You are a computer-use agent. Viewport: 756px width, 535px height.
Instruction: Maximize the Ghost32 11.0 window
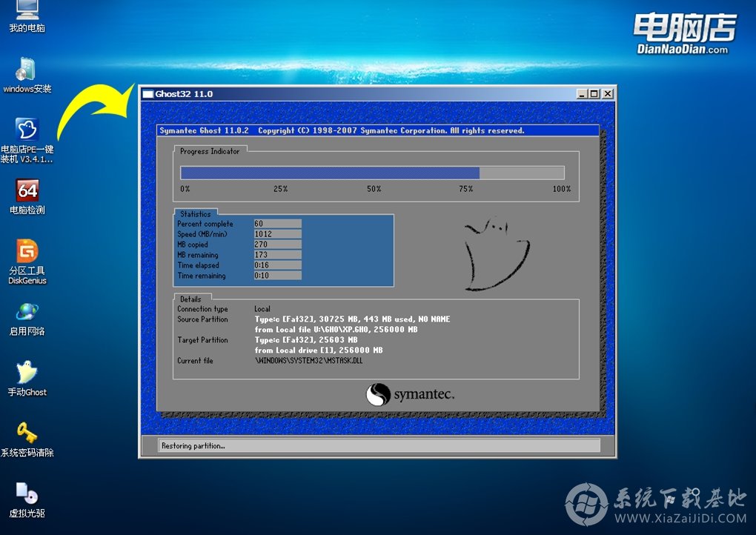click(594, 94)
